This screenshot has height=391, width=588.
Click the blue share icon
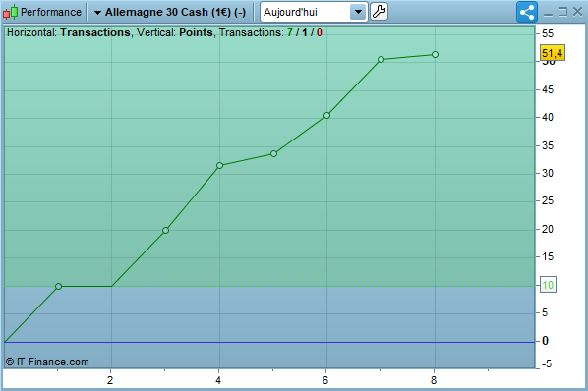527,12
